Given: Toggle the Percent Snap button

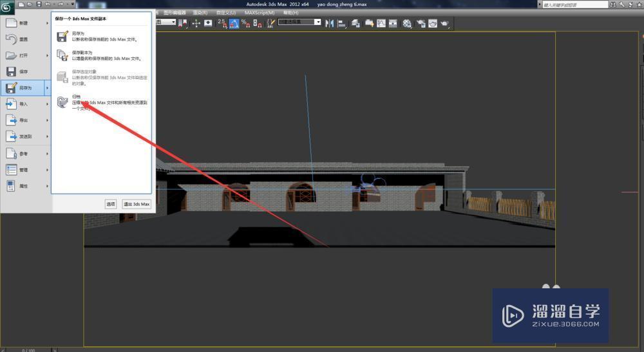Looking at the screenshot, I should 245,23.
